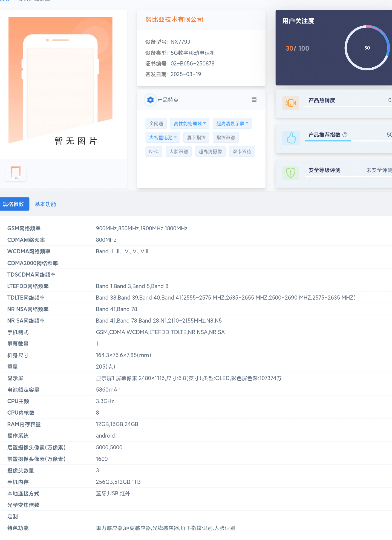The height and width of the screenshot is (540, 392).
Task: Click the NR NSA value Band 41,Band 78
Action: [117, 309]
